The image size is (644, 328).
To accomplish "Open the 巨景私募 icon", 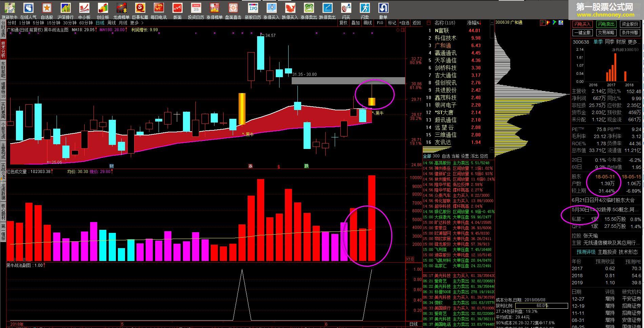I will click(140, 8).
